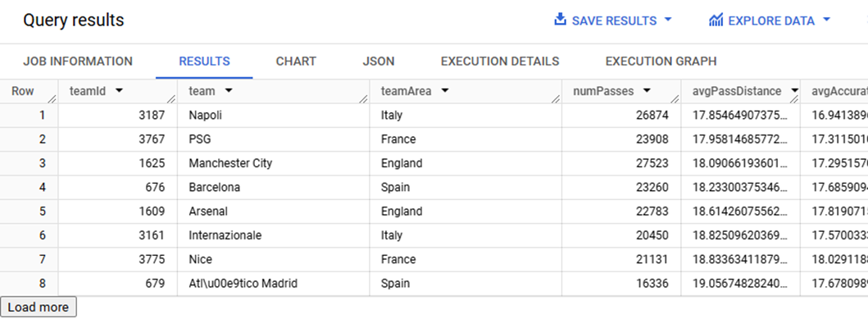Expand the Explore Data dropdown arrow

(826, 20)
